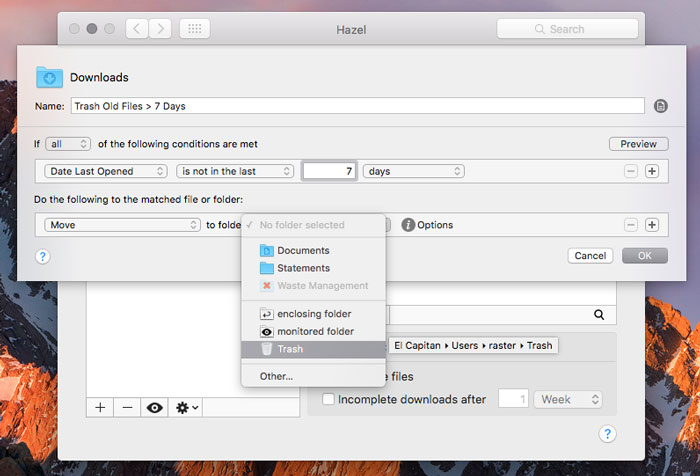700x476 pixels.
Task: Open the Date Last Opened dropdown
Action: [104, 171]
